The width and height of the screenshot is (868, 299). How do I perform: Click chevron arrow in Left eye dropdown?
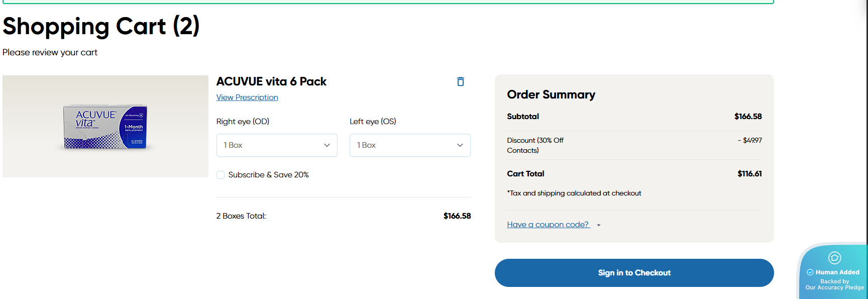[x=460, y=145]
